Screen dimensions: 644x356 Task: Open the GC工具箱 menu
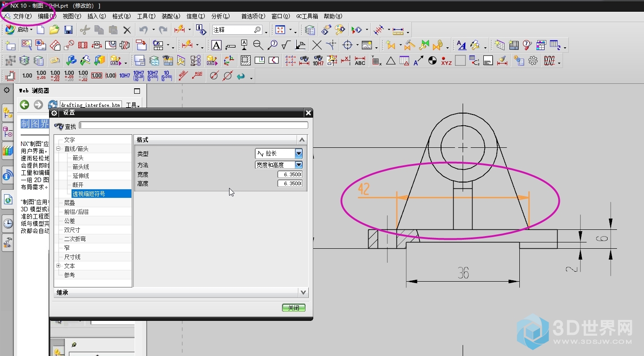(x=307, y=16)
